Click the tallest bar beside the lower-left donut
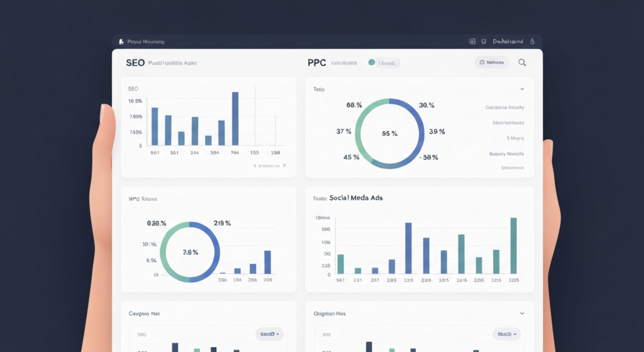Image resolution: width=644 pixels, height=352 pixels. [267, 263]
